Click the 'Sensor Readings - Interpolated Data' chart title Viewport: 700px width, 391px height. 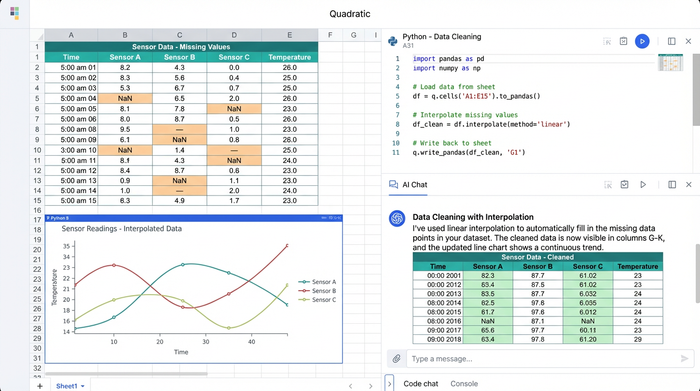coord(121,229)
